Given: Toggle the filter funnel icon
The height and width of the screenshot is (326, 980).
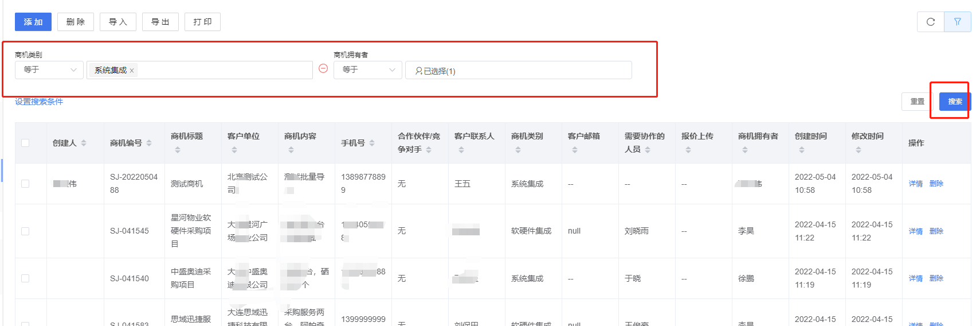Looking at the screenshot, I should 958,22.
